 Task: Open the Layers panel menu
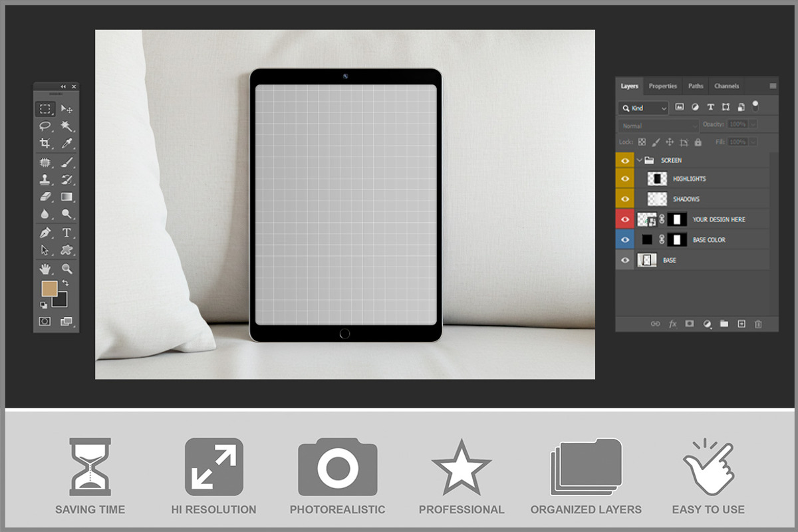773,86
